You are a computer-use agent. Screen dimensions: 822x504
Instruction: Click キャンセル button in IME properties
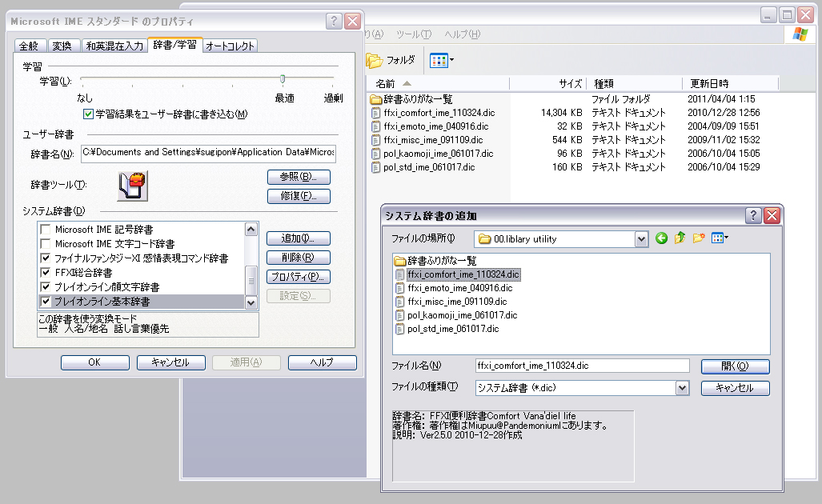[171, 362]
